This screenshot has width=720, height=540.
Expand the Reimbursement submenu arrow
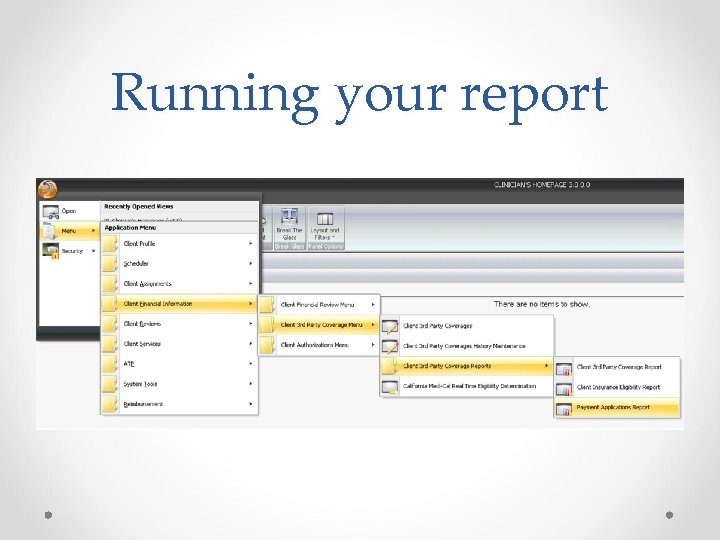tap(251, 404)
